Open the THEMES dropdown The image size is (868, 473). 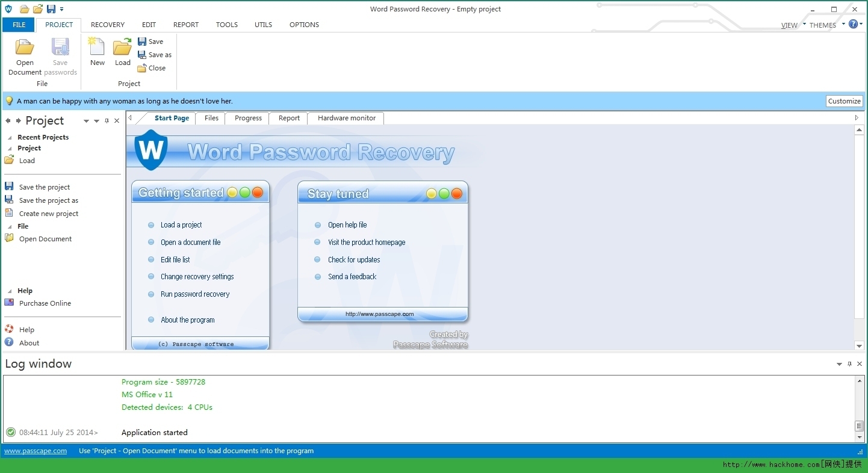tap(826, 25)
